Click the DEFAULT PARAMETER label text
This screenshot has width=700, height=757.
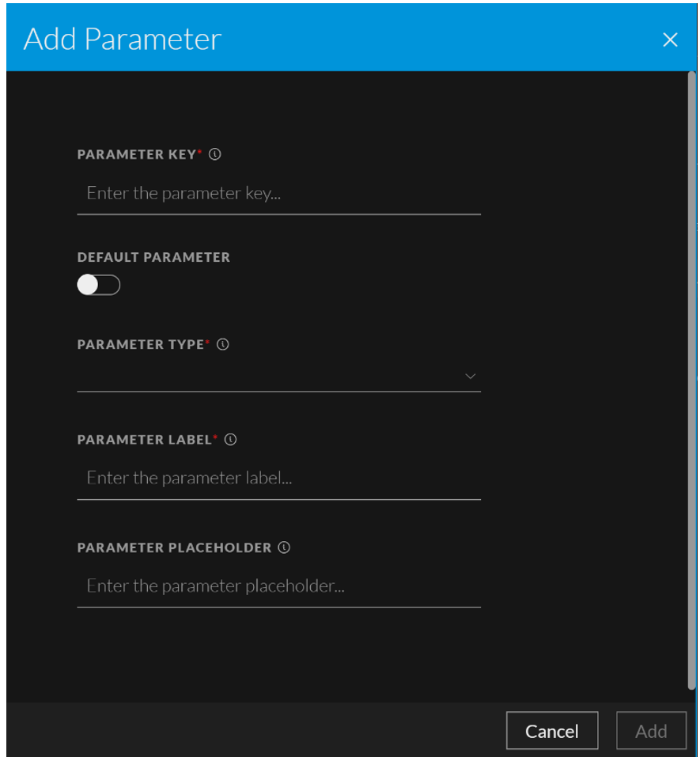(x=153, y=257)
